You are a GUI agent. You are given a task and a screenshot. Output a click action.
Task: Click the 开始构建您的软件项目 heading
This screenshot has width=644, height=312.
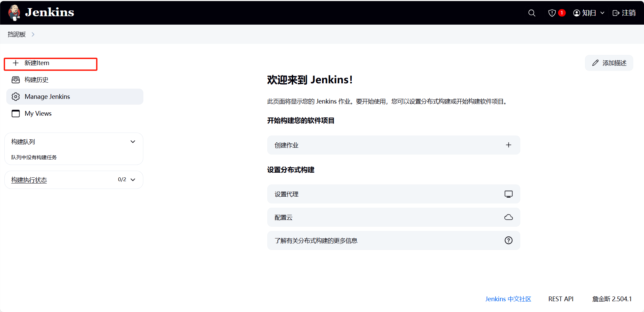301,121
